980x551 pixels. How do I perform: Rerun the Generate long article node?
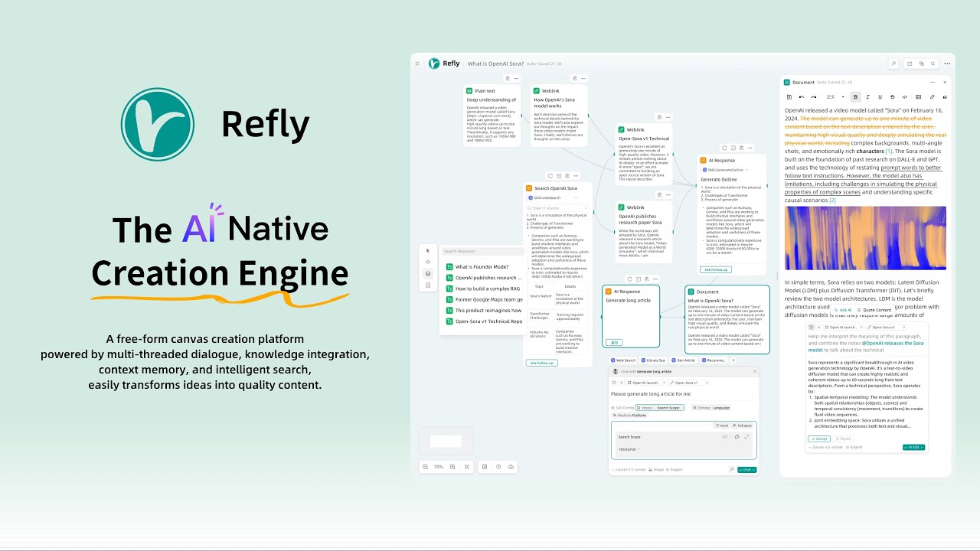tap(629, 279)
